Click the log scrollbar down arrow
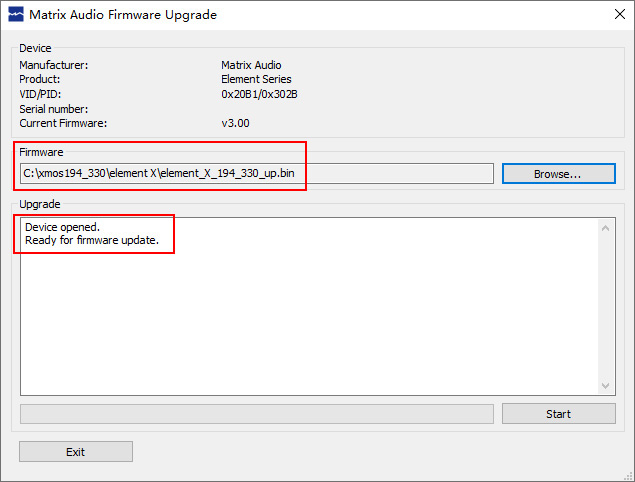 605,386
